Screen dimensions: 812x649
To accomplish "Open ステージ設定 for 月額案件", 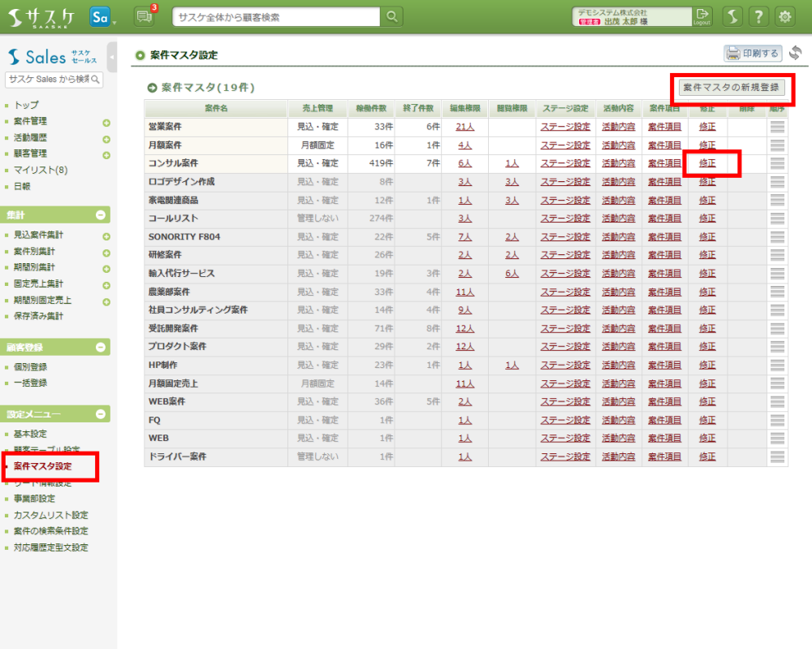I will pos(565,145).
